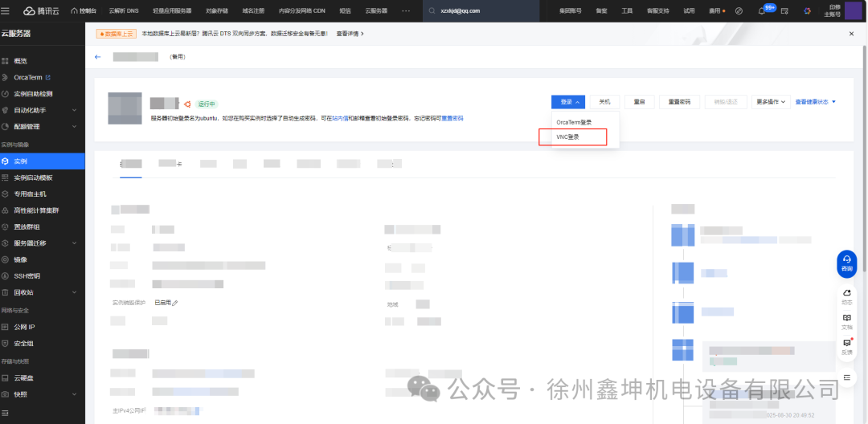Click the 重置密码 link in the description
The image size is (868, 424).
(452, 118)
